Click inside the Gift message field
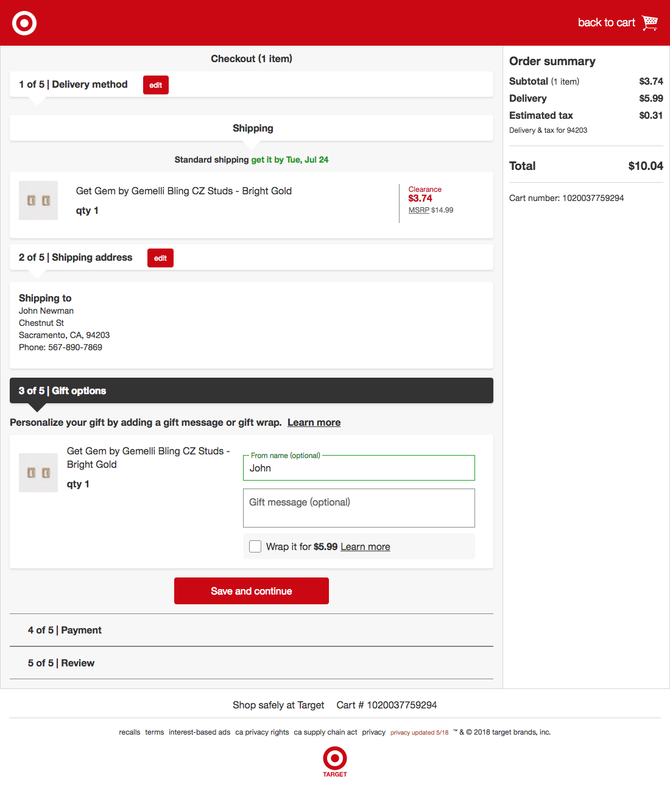Image resolution: width=670 pixels, height=812 pixels. point(359,507)
